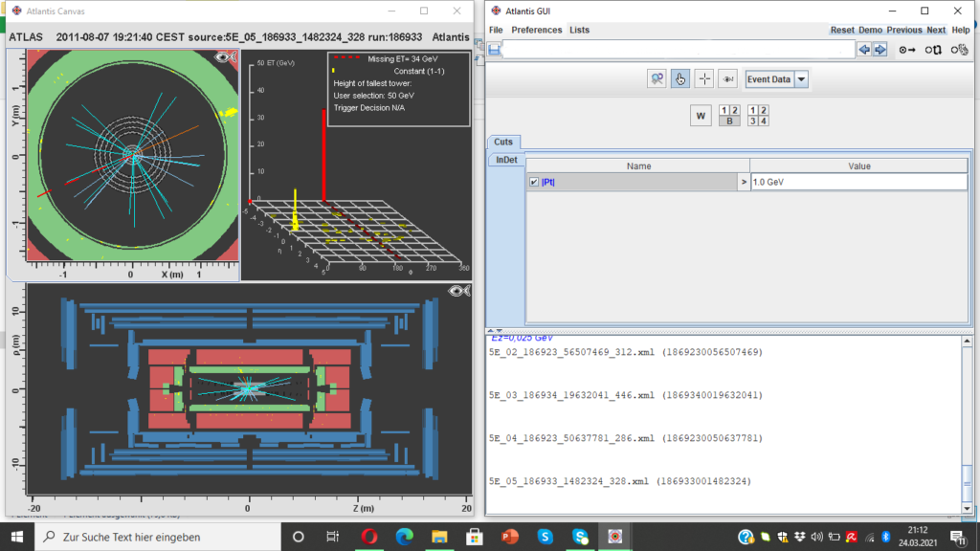Click the LegoPlot 3D grid view
Screen dimensions: 980x551
point(356,165)
